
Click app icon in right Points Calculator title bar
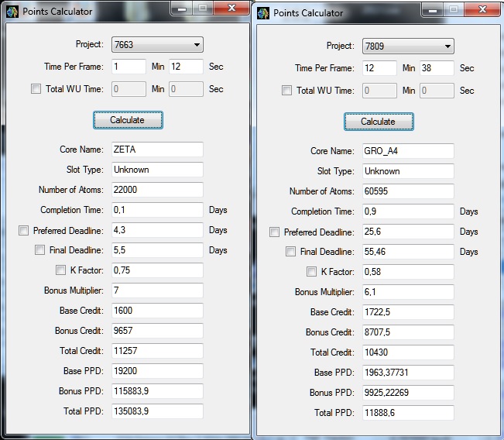pos(263,13)
